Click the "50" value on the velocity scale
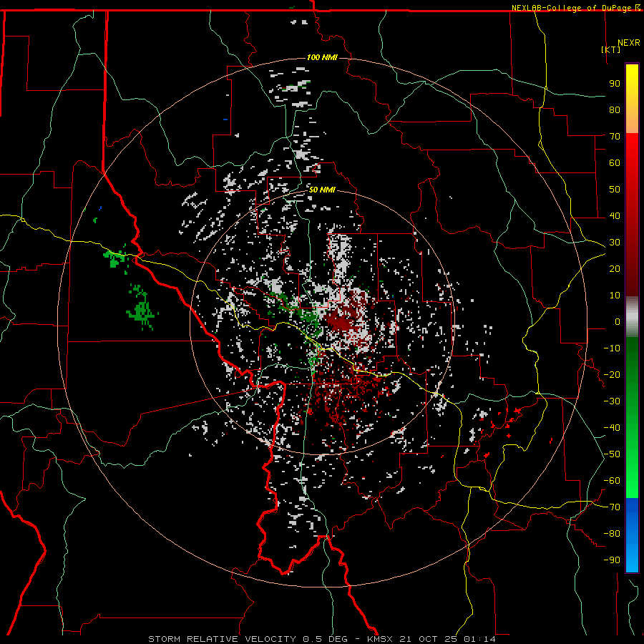 coord(615,190)
